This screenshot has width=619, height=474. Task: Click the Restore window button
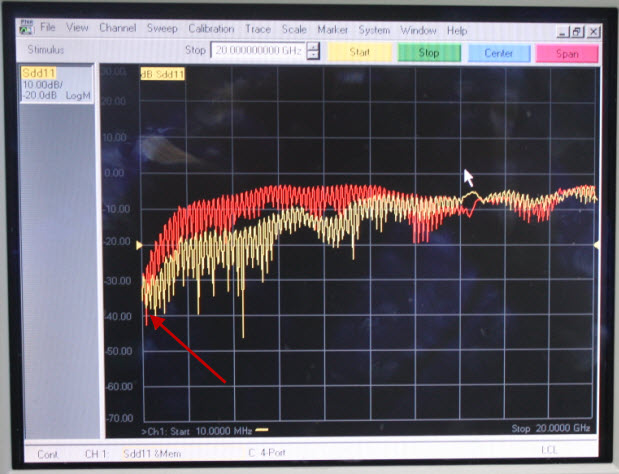pyautogui.click(x=576, y=31)
